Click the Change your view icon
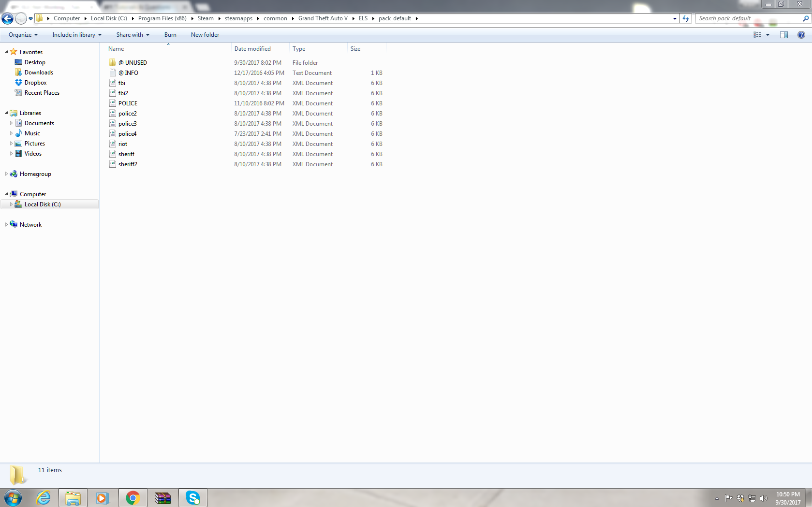The image size is (812, 507). (x=757, y=35)
